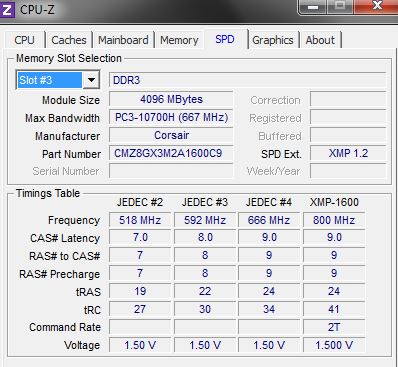This screenshot has width=398, height=367.
Task: Click the XMP 1.2 SPD Ext. field
Action: click(348, 153)
